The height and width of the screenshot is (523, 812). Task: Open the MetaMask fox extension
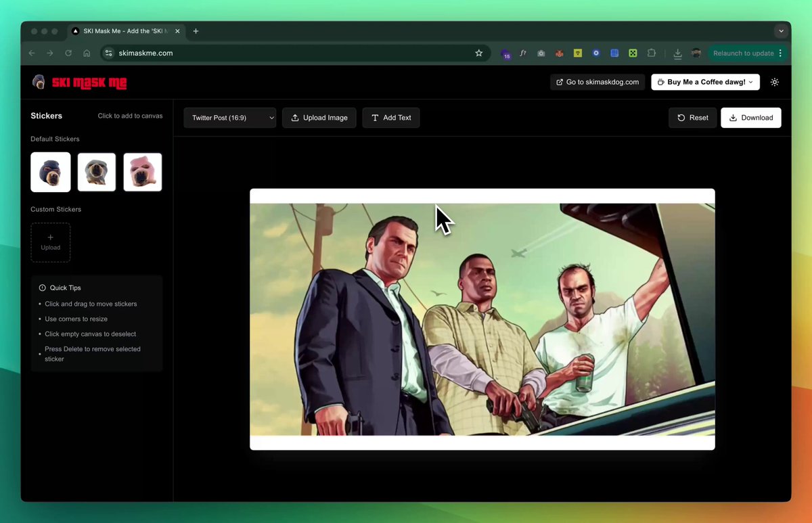coord(560,53)
